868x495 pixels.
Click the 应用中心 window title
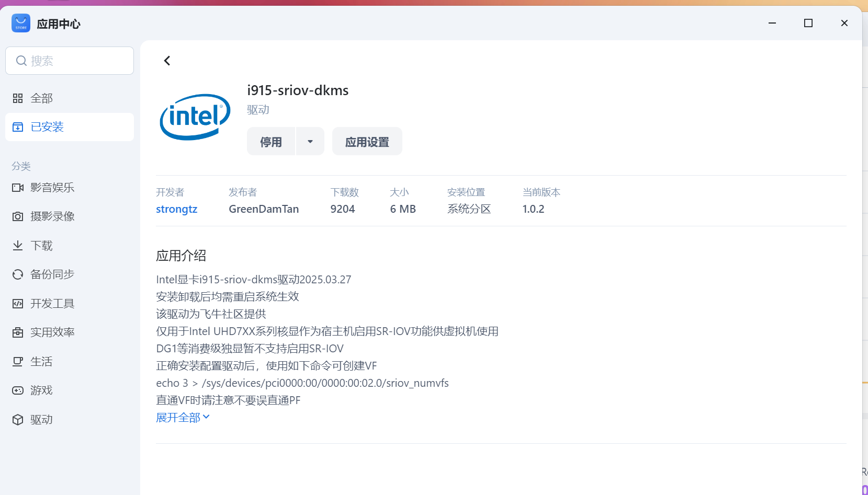[59, 24]
